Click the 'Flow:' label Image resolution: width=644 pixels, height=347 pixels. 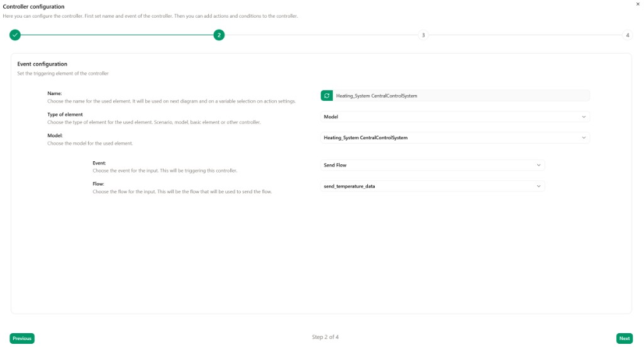tap(99, 184)
